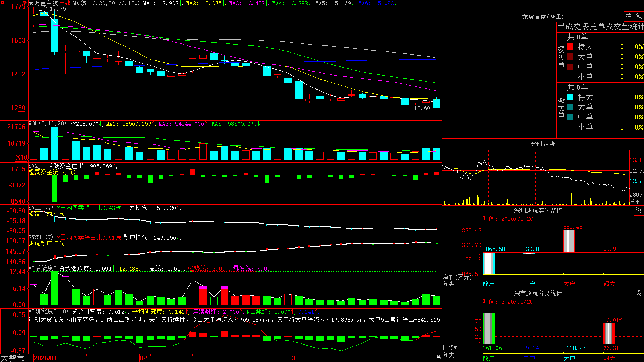644x362 pixels.
Task: Click the 17.75 high price annotation
Action: tap(58, 9)
